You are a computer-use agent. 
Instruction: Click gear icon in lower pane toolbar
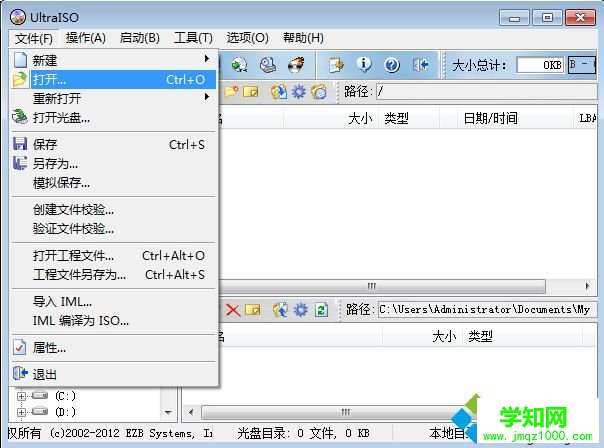pyautogui.click(x=300, y=310)
